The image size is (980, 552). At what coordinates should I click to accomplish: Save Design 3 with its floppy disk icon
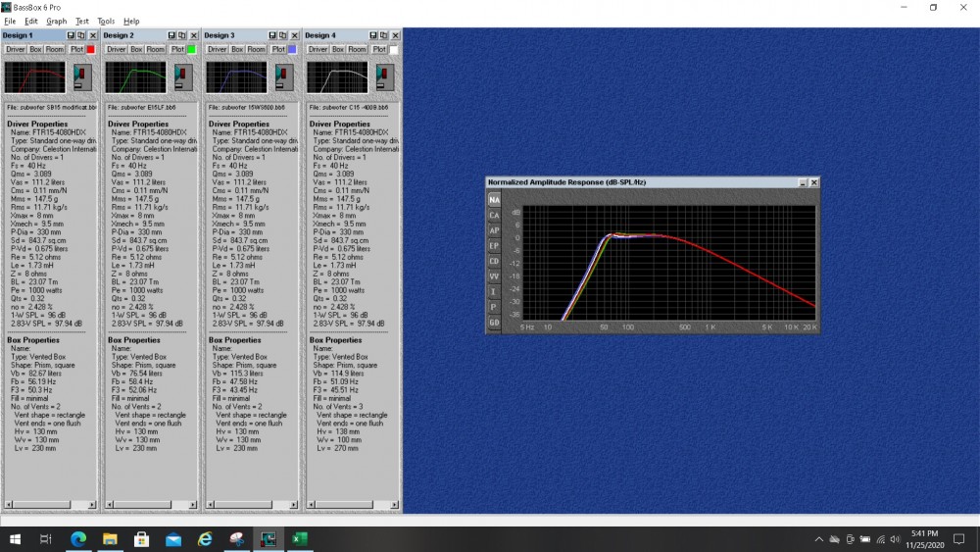272,35
